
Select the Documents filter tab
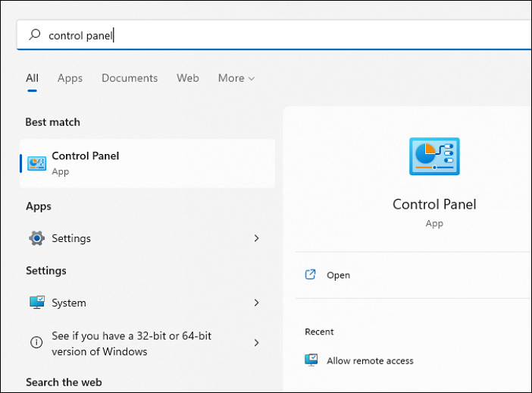pos(130,78)
